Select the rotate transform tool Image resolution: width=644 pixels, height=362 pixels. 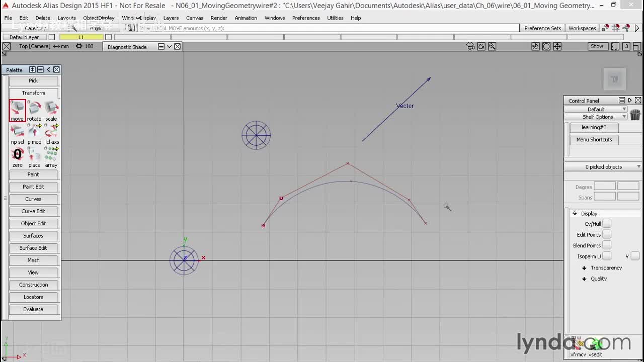coord(34,110)
